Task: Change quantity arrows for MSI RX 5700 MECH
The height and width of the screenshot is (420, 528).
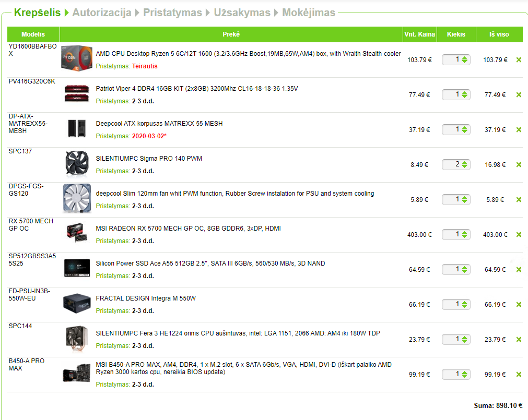Action: (x=465, y=235)
